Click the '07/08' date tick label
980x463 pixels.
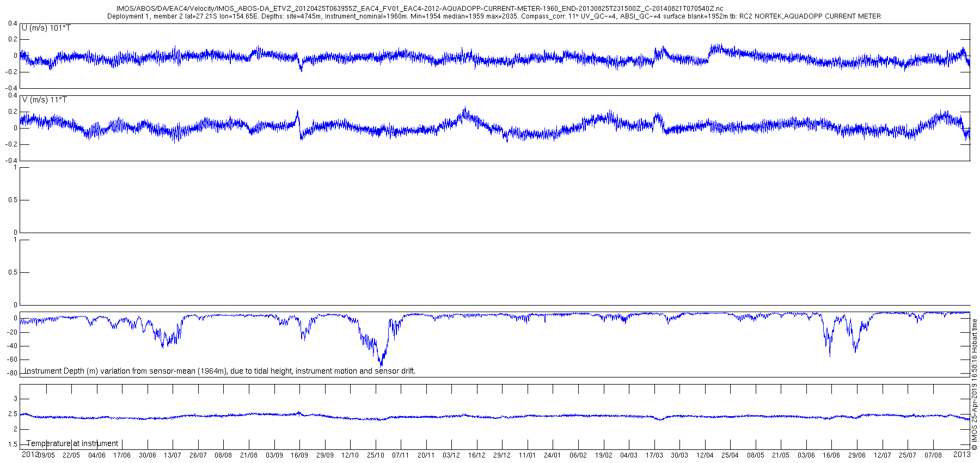pyautogui.click(x=933, y=455)
